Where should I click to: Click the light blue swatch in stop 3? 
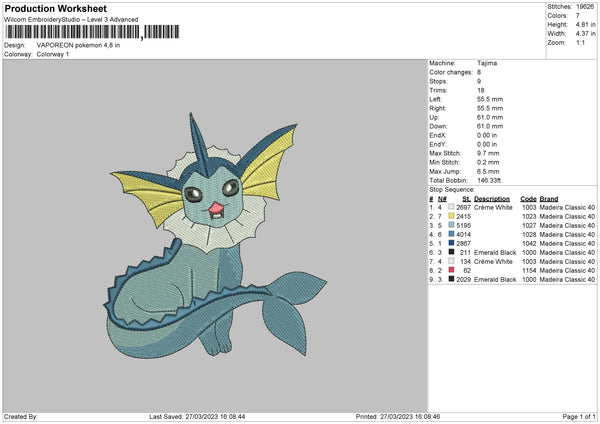pyautogui.click(x=452, y=225)
